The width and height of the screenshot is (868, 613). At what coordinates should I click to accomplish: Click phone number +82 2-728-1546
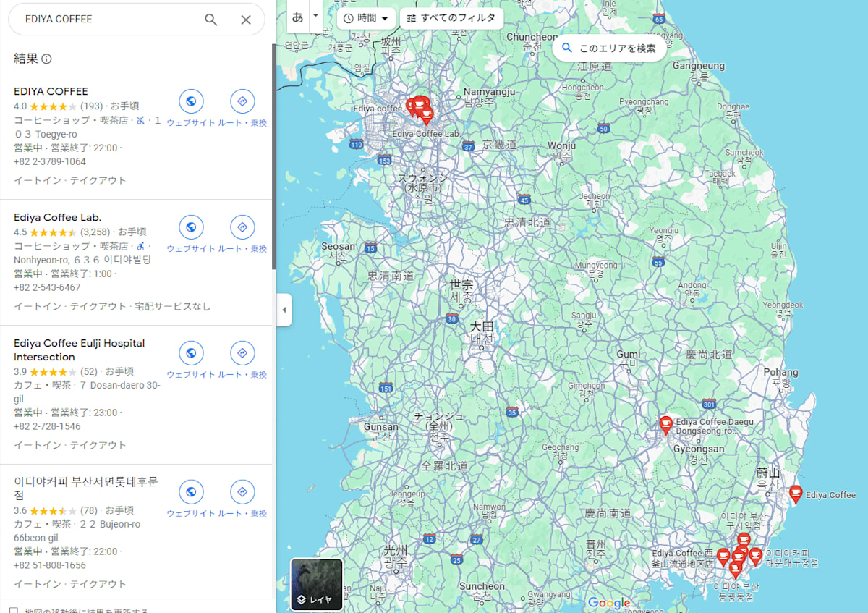coord(47,426)
